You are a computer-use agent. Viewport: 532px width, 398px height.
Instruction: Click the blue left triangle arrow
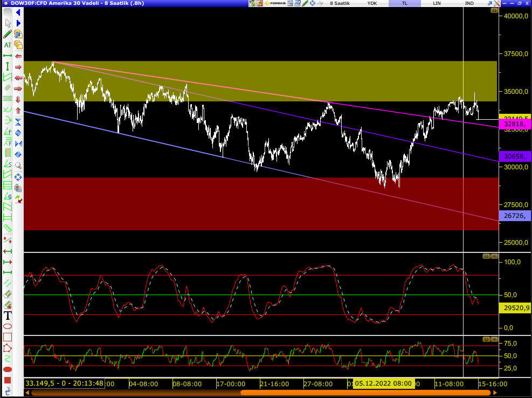click(x=18, y=12)
